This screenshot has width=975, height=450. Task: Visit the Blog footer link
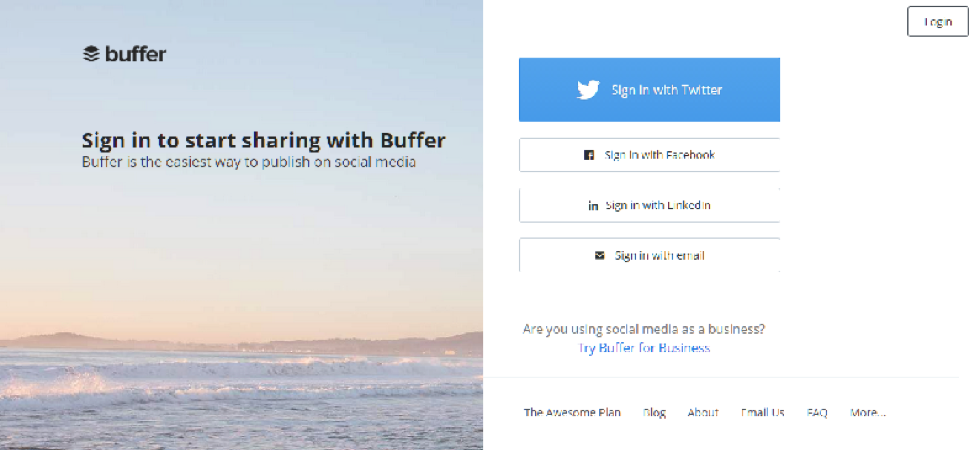click(654, 412)
